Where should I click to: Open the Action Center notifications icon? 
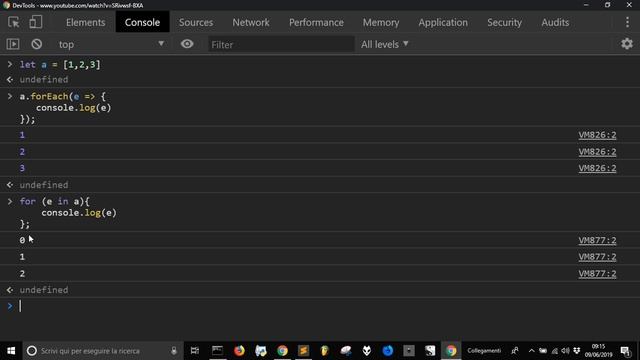[625, 351]
